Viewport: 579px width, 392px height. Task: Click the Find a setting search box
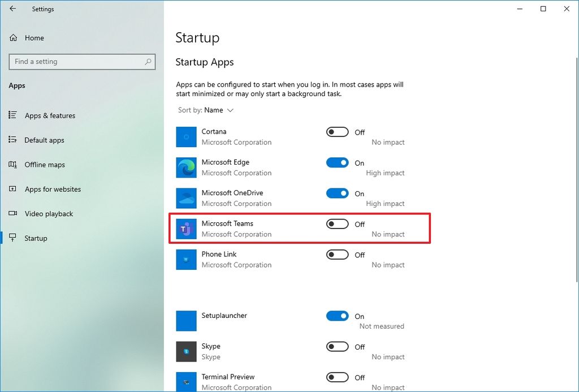coord(82,62)
